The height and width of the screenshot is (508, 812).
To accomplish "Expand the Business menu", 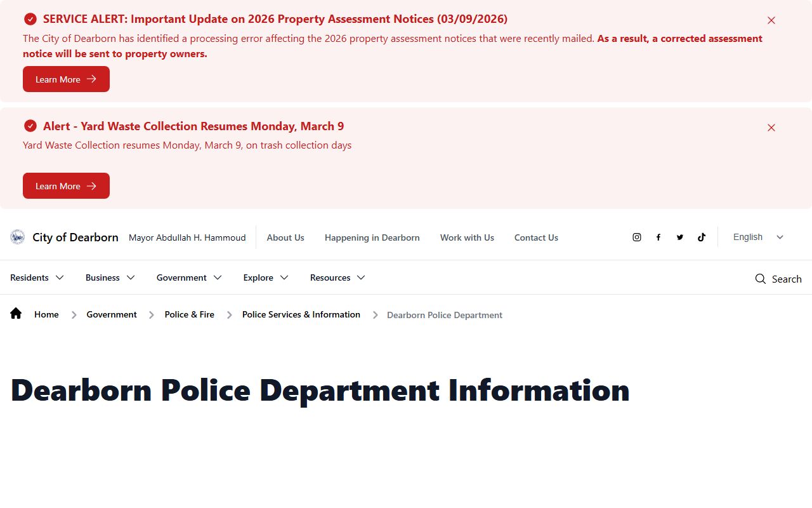I will tap(110, 277).
